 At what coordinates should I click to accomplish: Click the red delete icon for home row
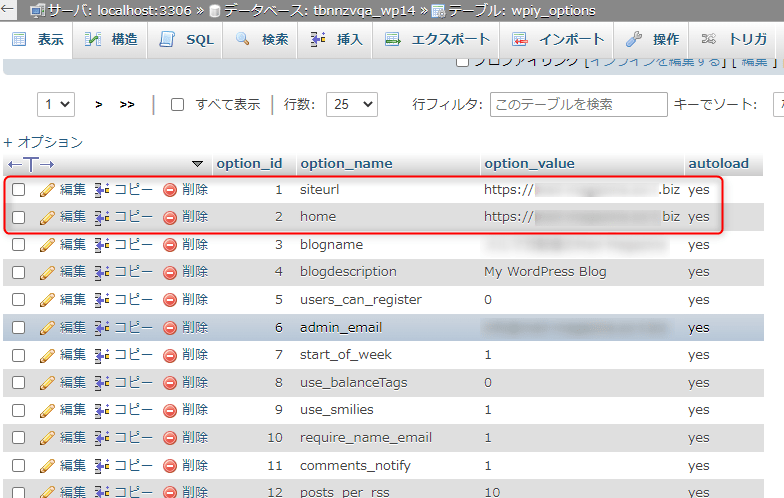(x=170, y=218)
